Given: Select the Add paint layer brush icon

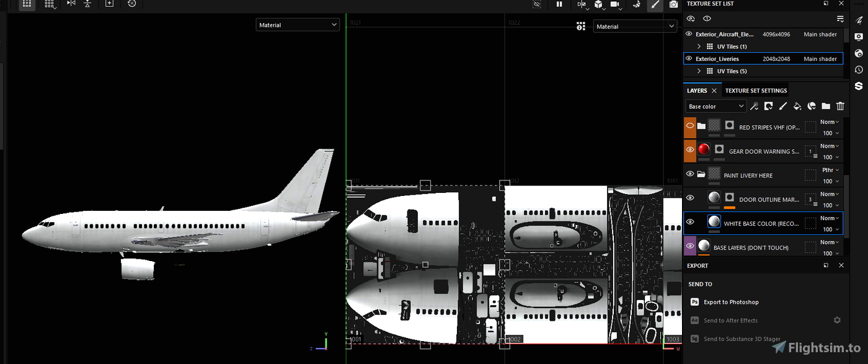Looking at the screenshot, I should click(x=782, y=106).
